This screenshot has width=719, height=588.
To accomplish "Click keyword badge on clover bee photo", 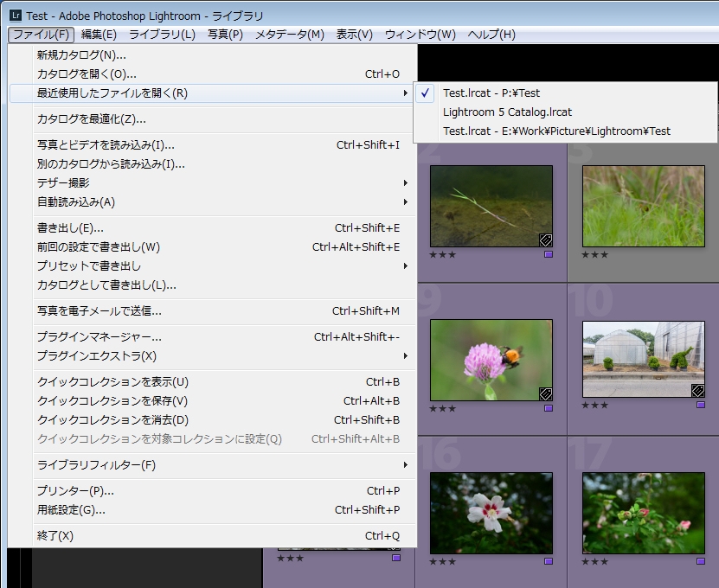I will click(x=545, y=393).
